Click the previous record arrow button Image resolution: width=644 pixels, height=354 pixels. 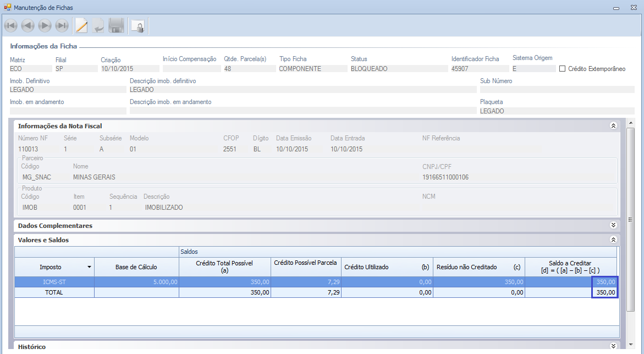(27, 26)
